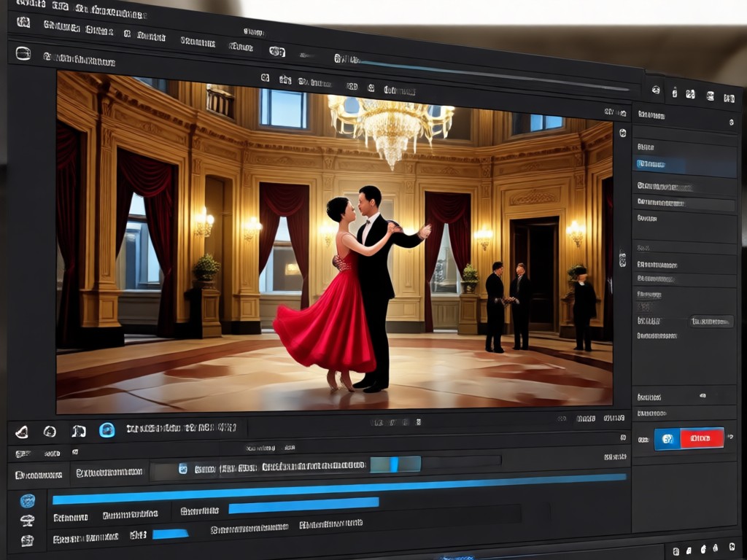Click the lower icon on the preview's right edge strip
Viewport: 747px width, 560px height.
pyautogui.click(x=622, y=258)
